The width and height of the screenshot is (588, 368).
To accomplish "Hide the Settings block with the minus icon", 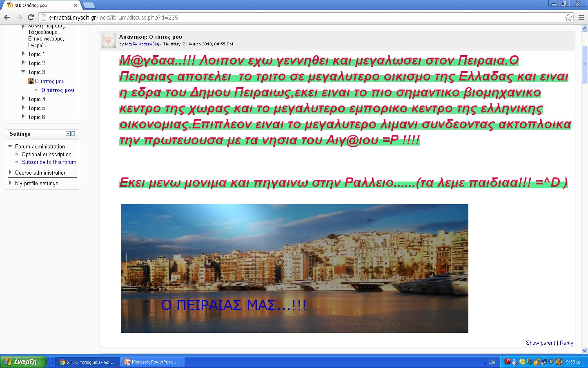I will 68,134.
